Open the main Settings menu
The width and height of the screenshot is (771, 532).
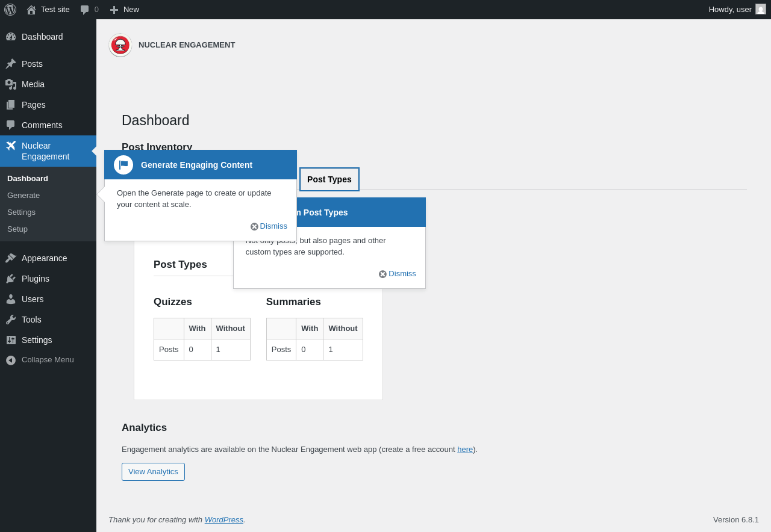click(48, 340)
